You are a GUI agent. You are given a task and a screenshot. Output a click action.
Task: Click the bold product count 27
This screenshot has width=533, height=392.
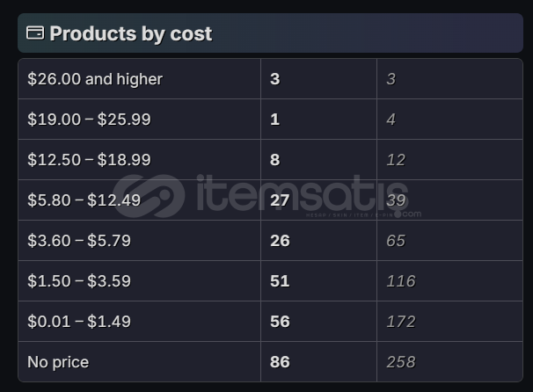point(280,200)
